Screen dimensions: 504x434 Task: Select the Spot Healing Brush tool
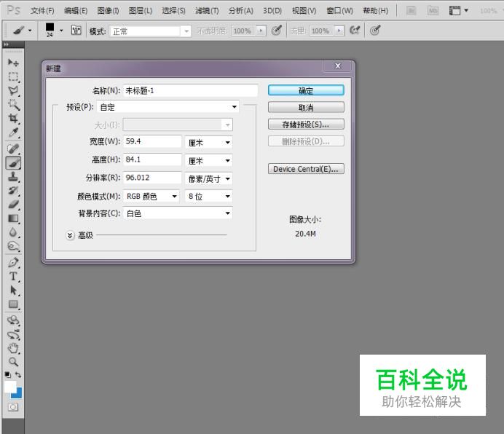point(13,149)
